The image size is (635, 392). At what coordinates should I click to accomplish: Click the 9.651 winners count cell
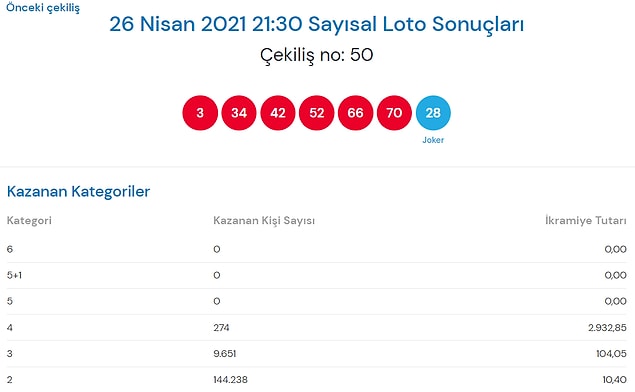(x=225, y=354)
